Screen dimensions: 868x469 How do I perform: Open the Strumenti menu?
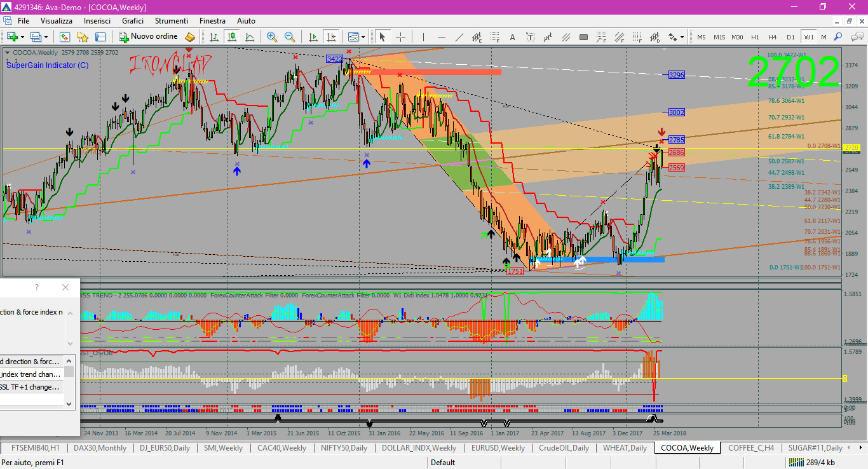(x=172, y=21)
